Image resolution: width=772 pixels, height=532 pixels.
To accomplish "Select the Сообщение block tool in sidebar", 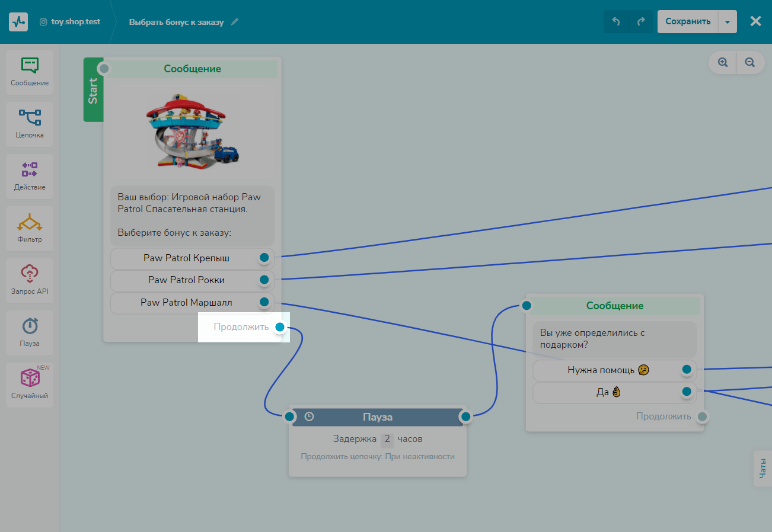I will click(30, 72).
